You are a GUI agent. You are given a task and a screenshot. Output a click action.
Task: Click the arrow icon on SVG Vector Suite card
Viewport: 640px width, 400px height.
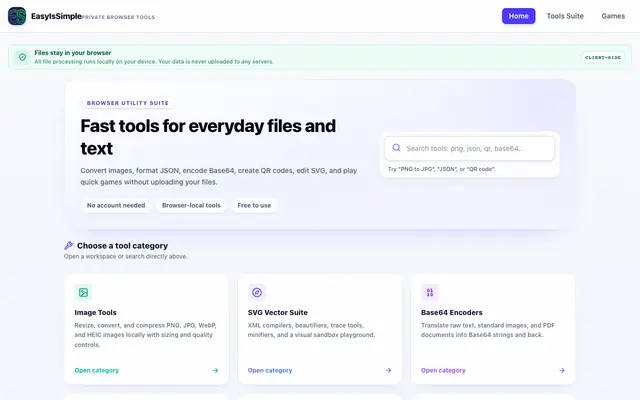pyautogui.click(x=389, y=371)
